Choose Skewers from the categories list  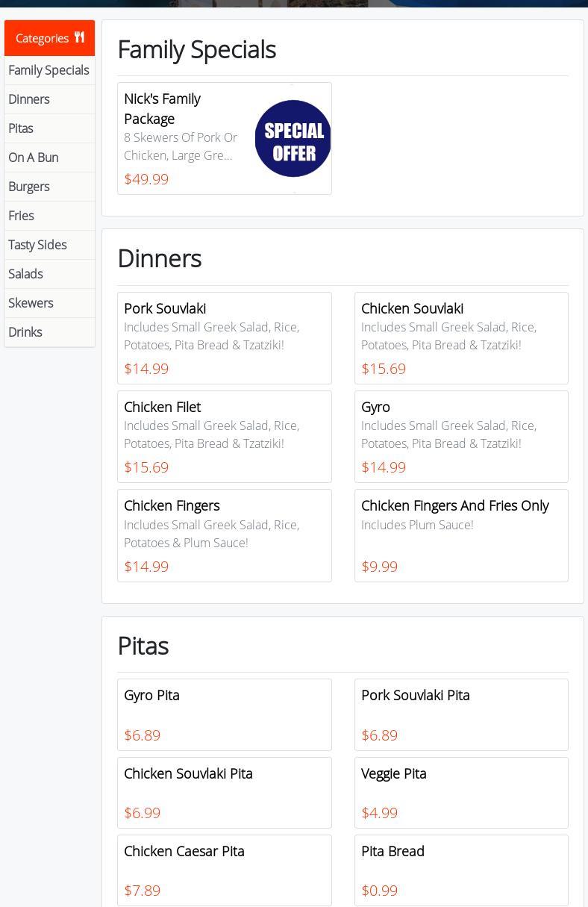[x=31, y=303]
